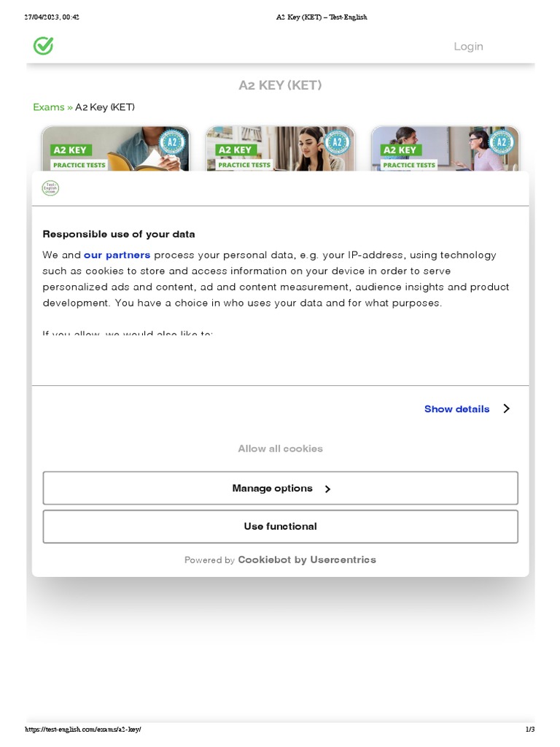This screenshot has width=560, height=747.
Task: Click the A2 KEY (KET) page heading
Action: click(281, 85)
